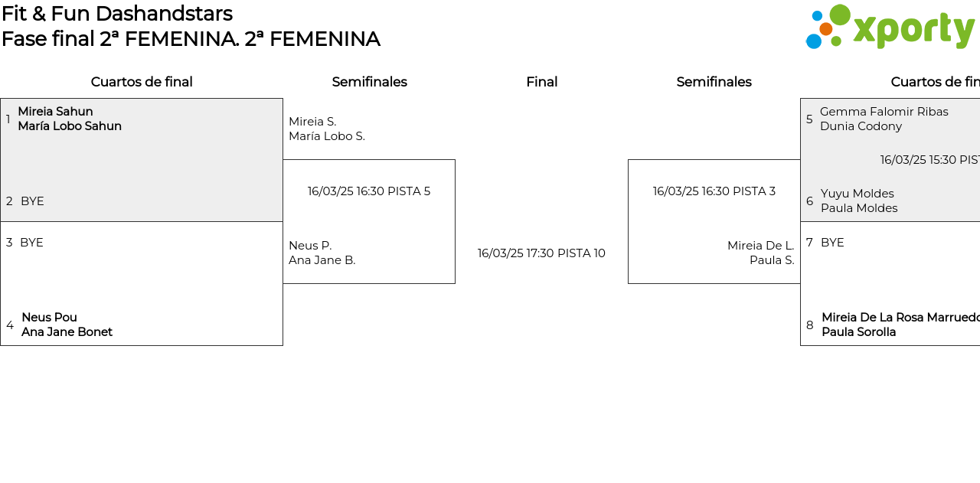980x483 pixels.
Task: Click the BYE entry in slot 7
Action: pyautogui.click(x=832, y=243)
